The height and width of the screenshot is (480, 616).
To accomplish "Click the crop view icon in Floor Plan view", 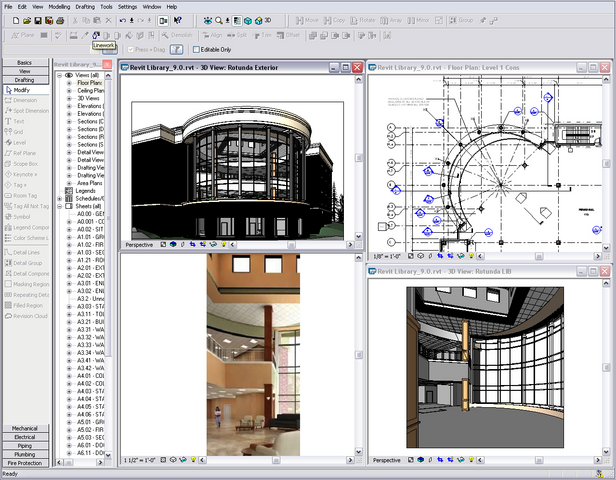I will click(x=440, y=256).
